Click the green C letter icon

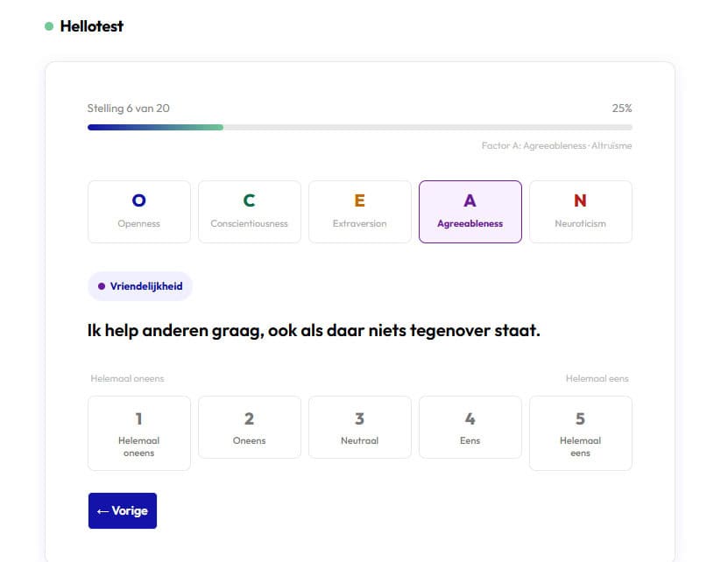tap(250, 201)
